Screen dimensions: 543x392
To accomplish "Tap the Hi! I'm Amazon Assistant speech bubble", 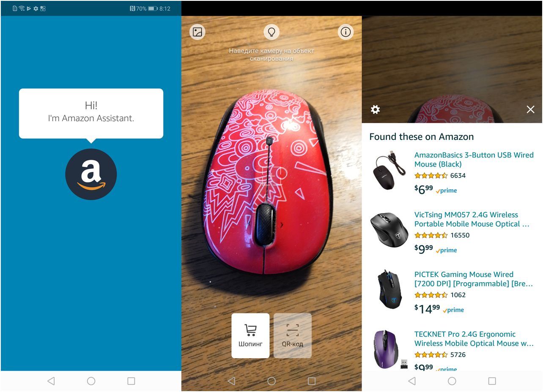I will [x=91, y=113].
